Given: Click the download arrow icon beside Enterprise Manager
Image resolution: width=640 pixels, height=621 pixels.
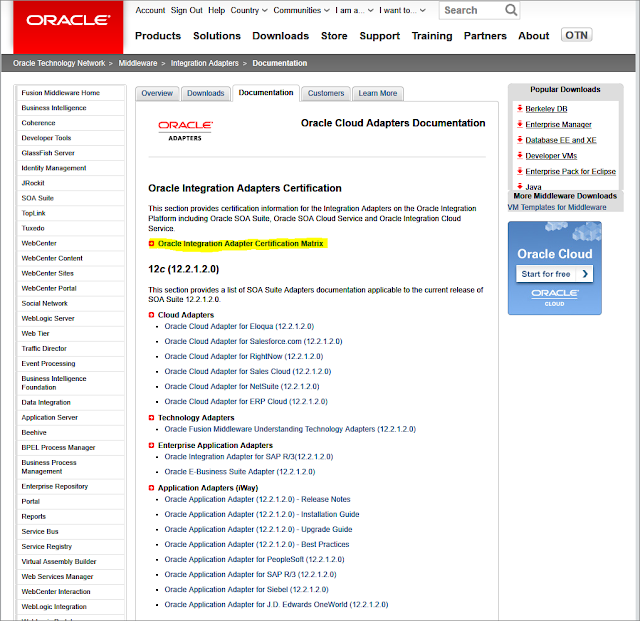Looking at the screenshot, I should click(520, 124).
